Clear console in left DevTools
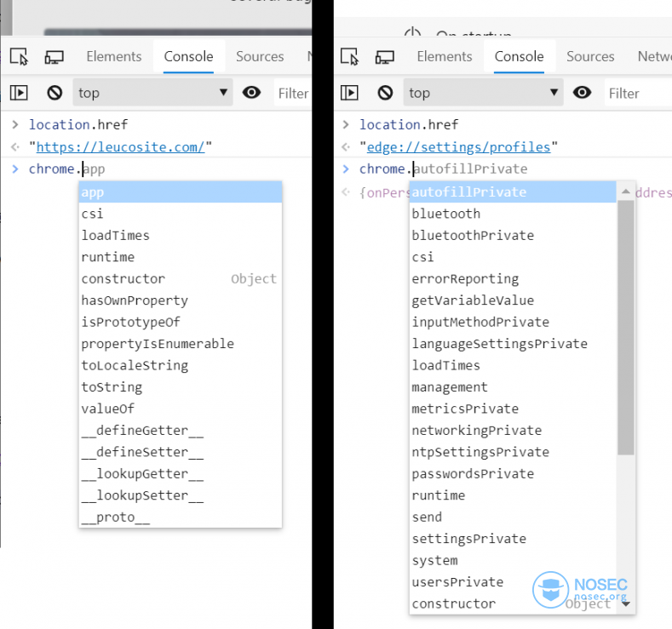Image resolution: width=672 pixels, height=629 pixels. coord(55,93)
